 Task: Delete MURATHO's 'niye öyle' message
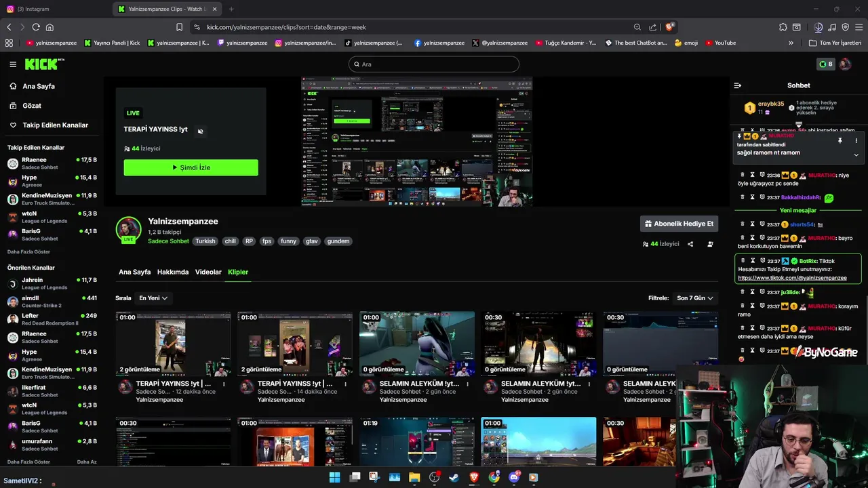pyautogui.click(x=742, y=175)
